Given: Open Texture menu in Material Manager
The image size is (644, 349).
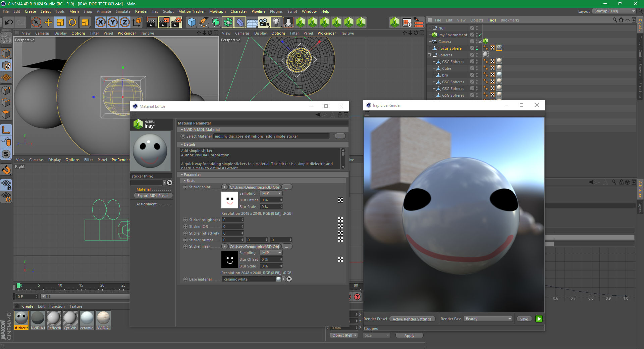Looking at the screenshot, I should 75,306.
